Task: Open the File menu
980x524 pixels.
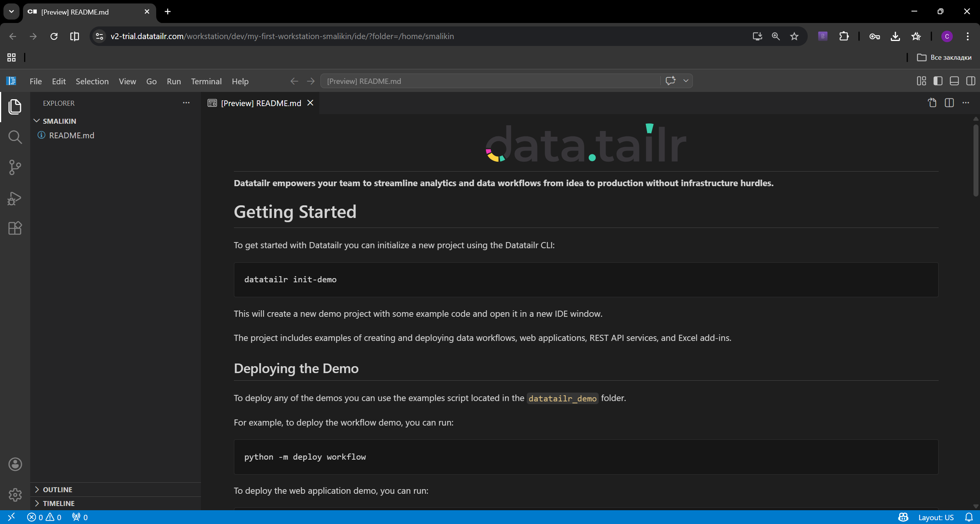Action: point(36,81)
